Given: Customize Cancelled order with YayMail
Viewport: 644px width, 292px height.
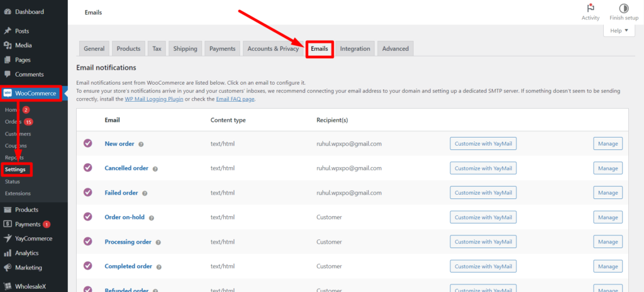Looking at the screenshot, I should coord(484,168).
